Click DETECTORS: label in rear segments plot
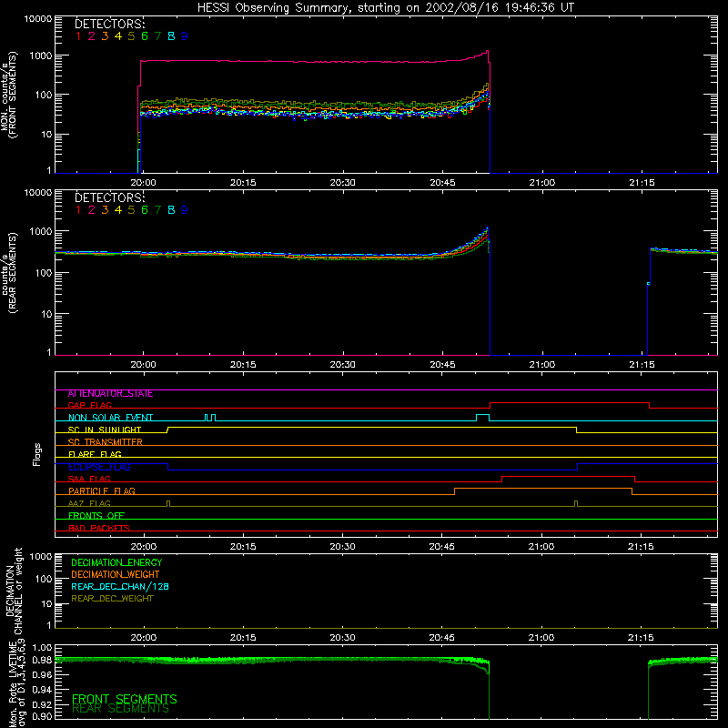 pyautogui.click(x=110, y=197)
